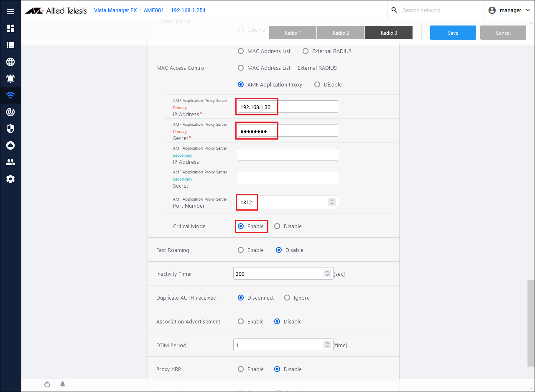Screen dimensions: 535x392
Task: Click the refresh icon at bottom
Action: tap(47, 384)
